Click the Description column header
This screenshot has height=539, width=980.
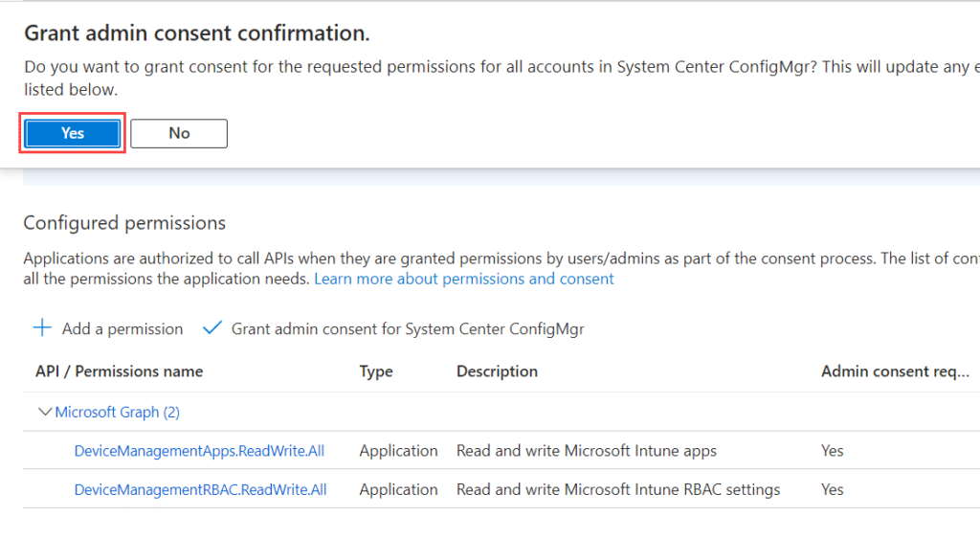pos(497,371)
